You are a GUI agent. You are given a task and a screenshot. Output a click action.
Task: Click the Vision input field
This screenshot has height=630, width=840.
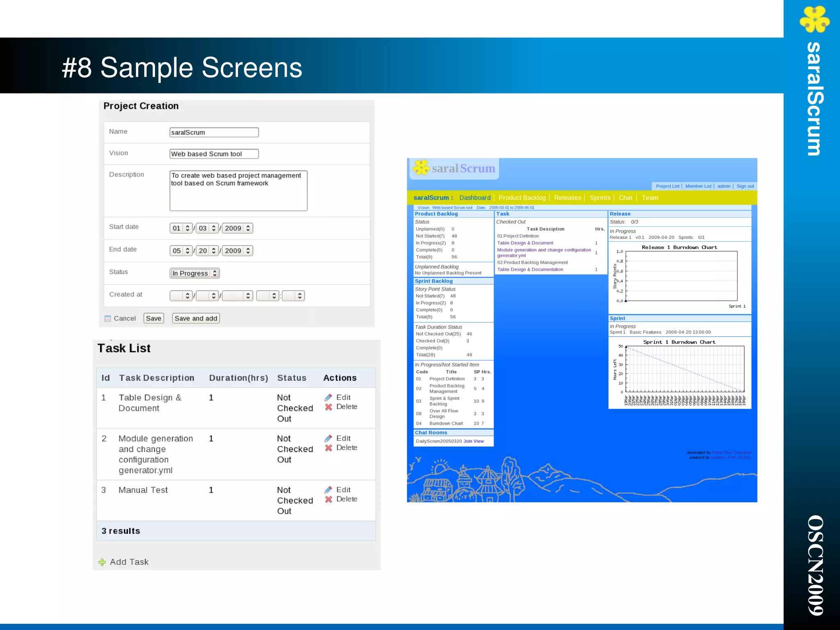click(214, 154)
